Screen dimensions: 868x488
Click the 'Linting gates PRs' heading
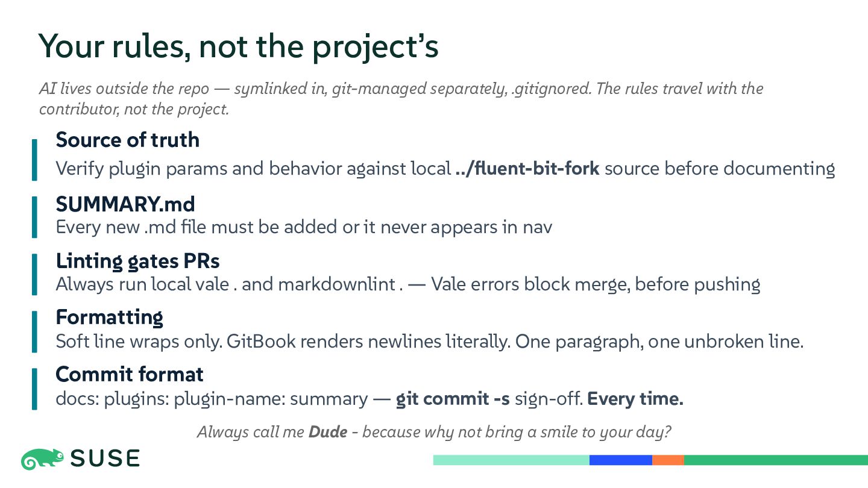pos(137,261)
